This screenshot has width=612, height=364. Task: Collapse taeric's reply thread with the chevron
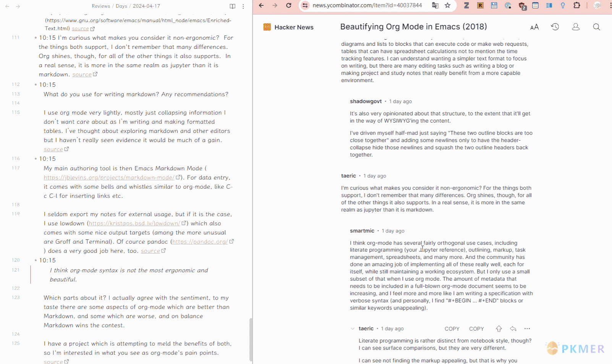click(x=353, y=328)
